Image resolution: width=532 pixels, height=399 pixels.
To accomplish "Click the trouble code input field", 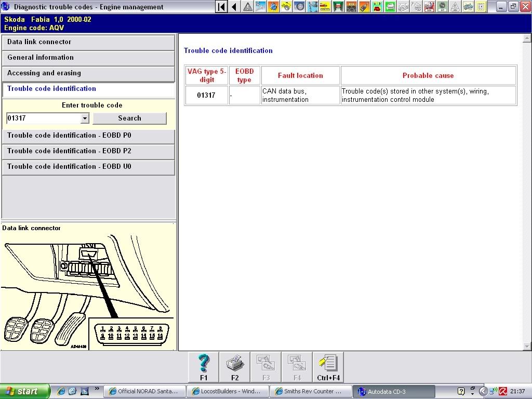I will 44,118.
